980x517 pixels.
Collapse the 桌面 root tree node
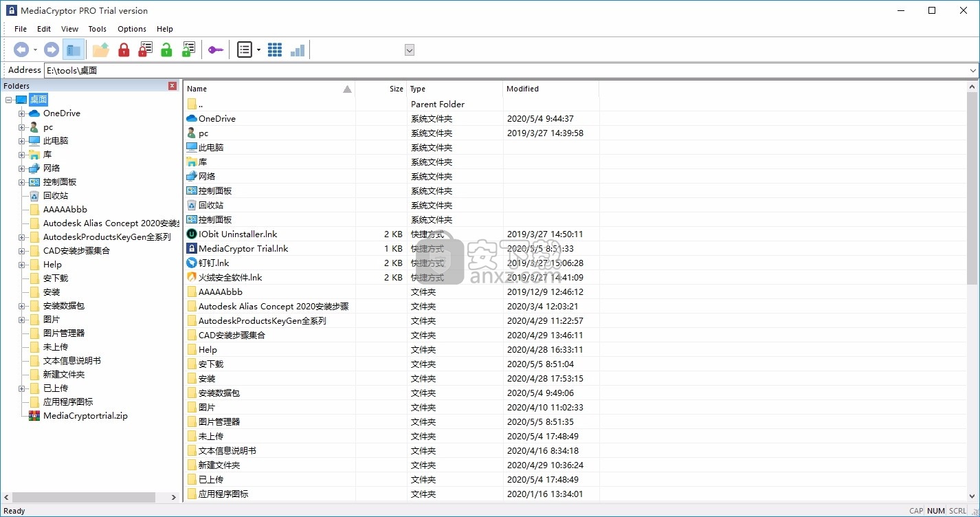point(8,100)
